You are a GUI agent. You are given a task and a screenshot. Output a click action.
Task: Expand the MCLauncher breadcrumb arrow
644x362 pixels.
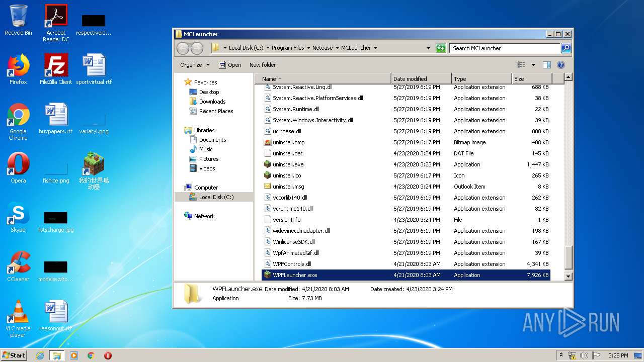(375, 48)
